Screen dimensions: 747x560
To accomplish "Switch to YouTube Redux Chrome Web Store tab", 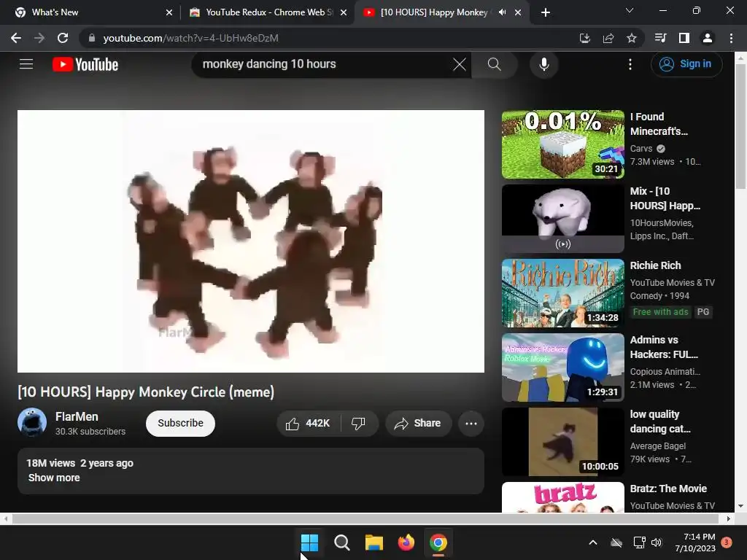I will (x=267, y=12).
